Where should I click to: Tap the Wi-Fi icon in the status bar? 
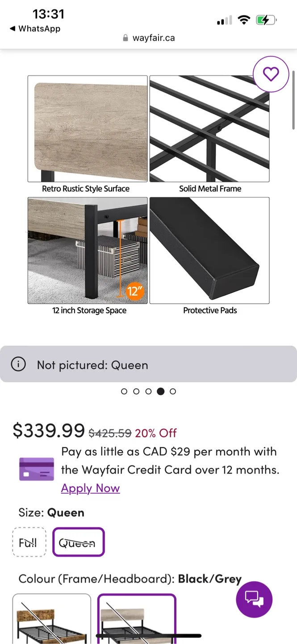click(x=244, y=20)
